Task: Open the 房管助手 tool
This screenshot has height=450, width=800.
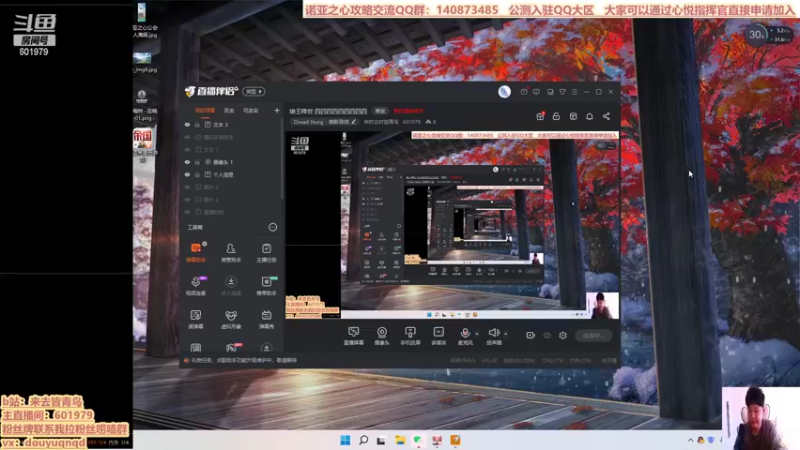Action: point(231,253)
